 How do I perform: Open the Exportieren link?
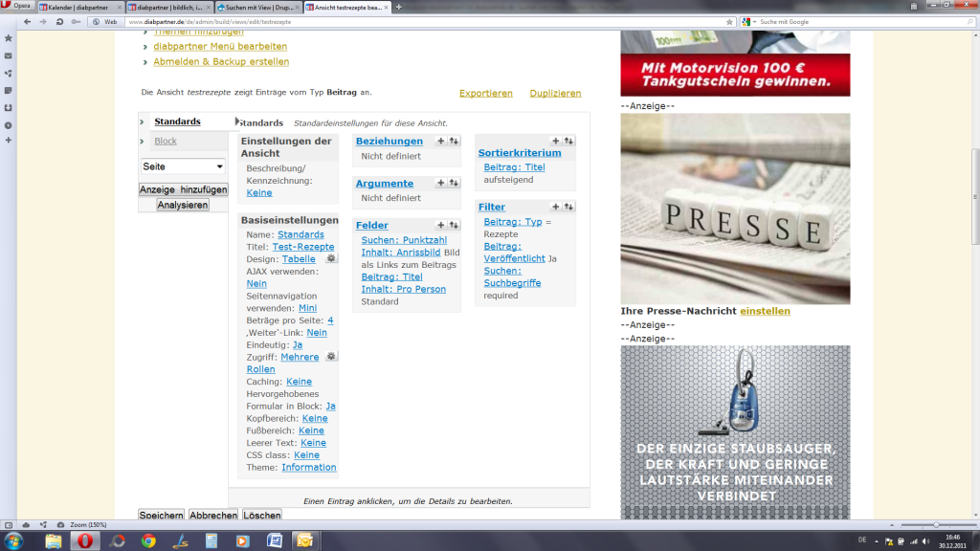485,93
